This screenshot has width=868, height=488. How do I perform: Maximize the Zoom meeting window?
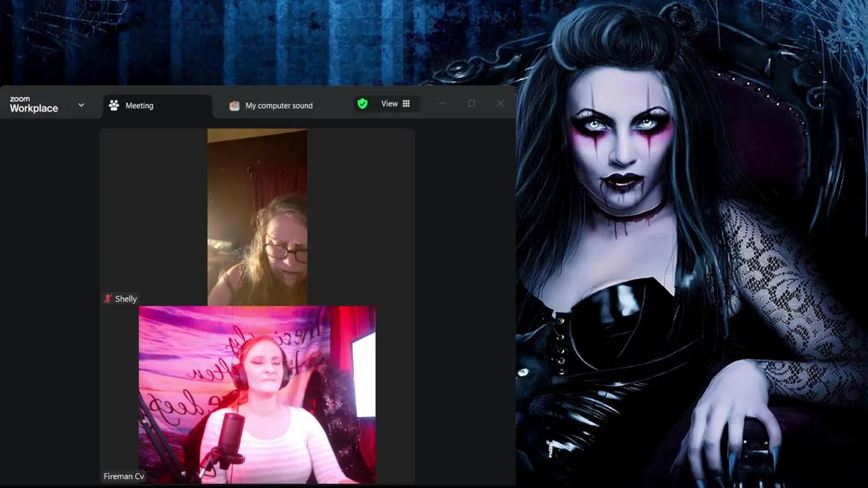pos(471,104)
